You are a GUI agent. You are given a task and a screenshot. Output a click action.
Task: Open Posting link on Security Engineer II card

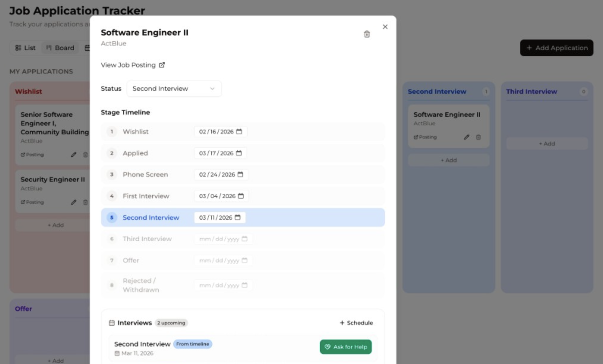[x=32, y=202]
